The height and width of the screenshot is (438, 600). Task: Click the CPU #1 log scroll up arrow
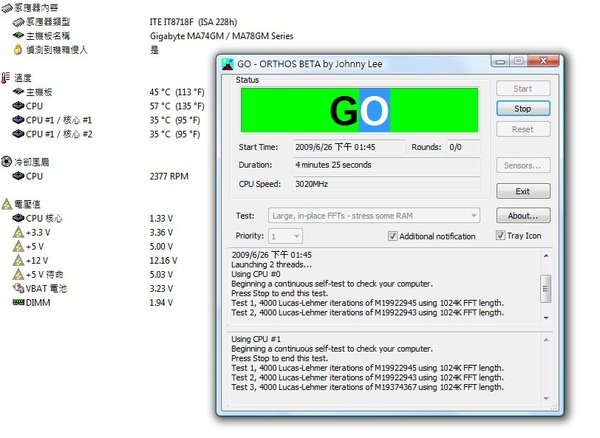point(546,340)
